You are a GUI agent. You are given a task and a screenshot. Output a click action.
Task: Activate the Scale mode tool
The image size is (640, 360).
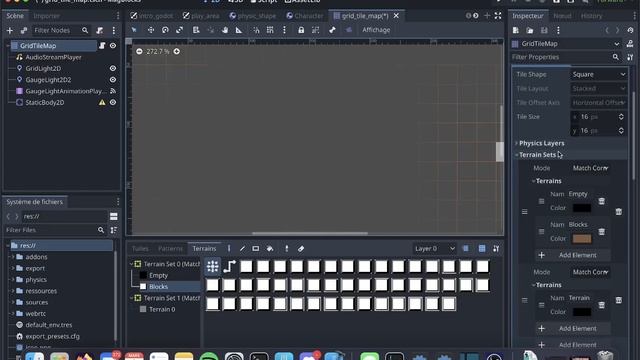point(179,30)
